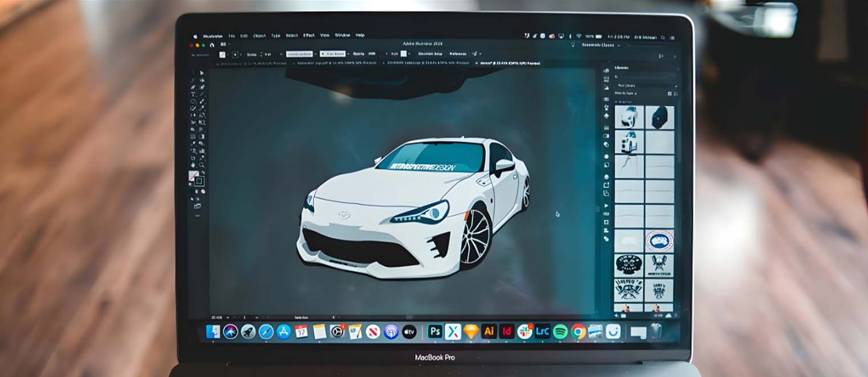Expand the Your Library dropdown
This screenshot has width=868, height=377.
(646, 85)
